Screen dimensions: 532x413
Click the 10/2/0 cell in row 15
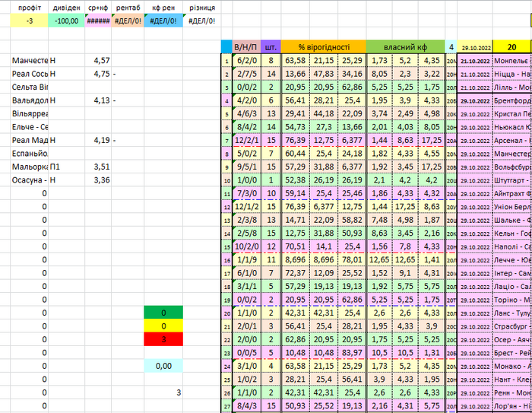[x=247, y=246]
